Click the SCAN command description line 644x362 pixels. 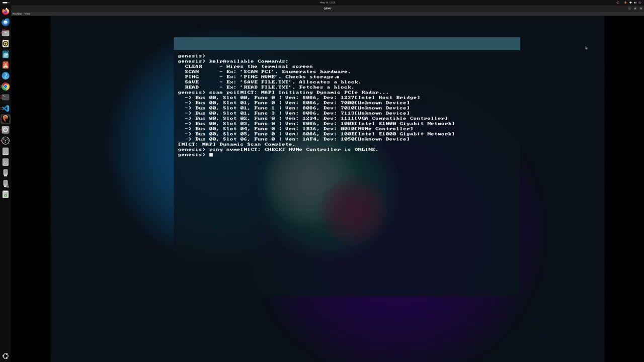267,71
